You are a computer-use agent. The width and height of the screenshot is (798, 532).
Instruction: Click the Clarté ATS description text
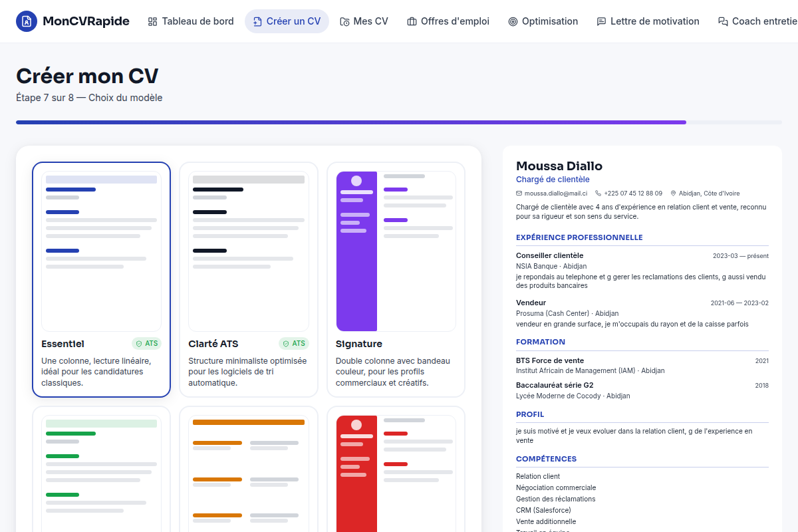247,372
